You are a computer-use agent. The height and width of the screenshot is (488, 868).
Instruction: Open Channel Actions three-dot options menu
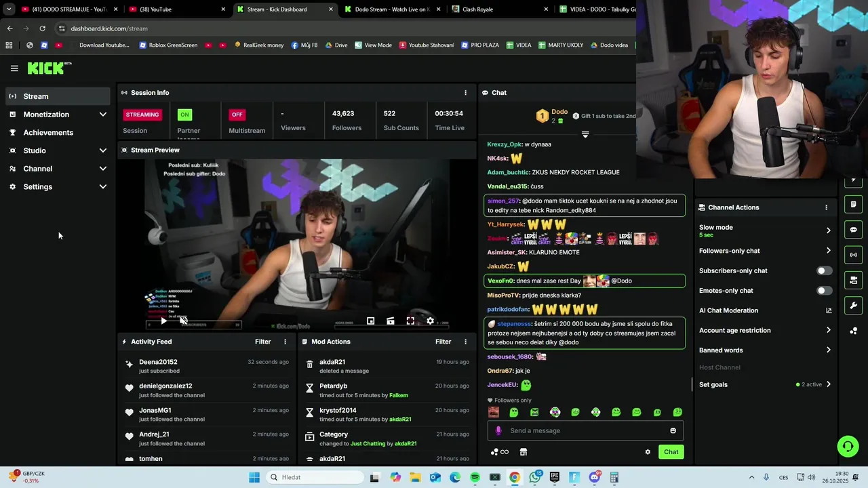pyautogui.click(x=826, y=207)
